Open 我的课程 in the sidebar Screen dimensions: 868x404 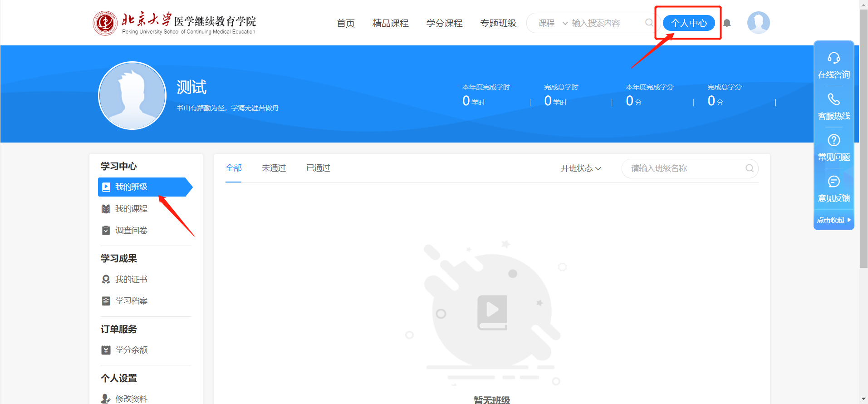point(132,209)
